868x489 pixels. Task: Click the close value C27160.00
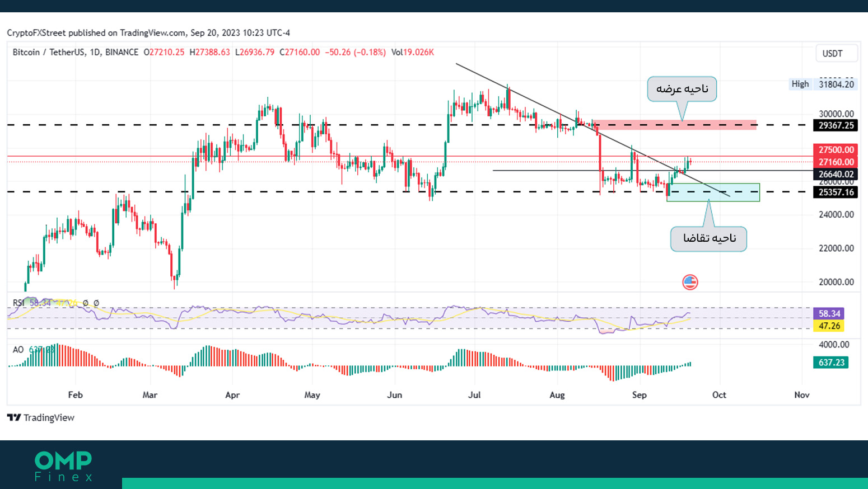pyautogui.click(x=300, y=52)
